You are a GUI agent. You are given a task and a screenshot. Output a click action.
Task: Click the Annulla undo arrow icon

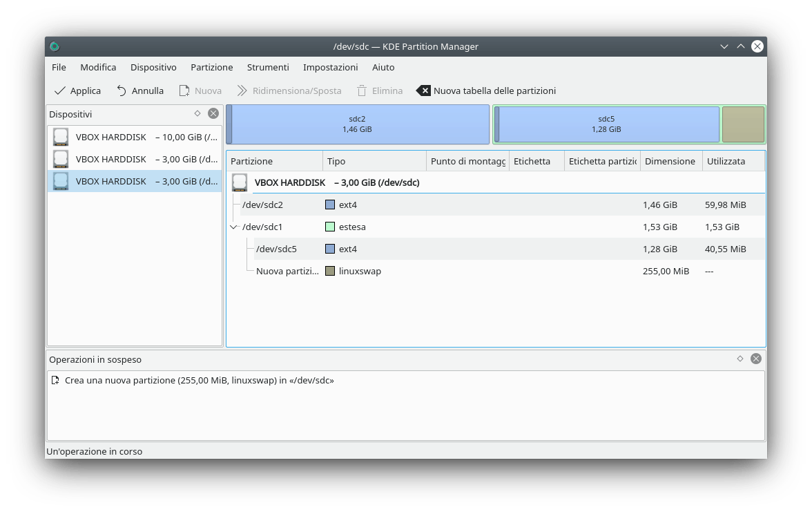coord(122,91)
